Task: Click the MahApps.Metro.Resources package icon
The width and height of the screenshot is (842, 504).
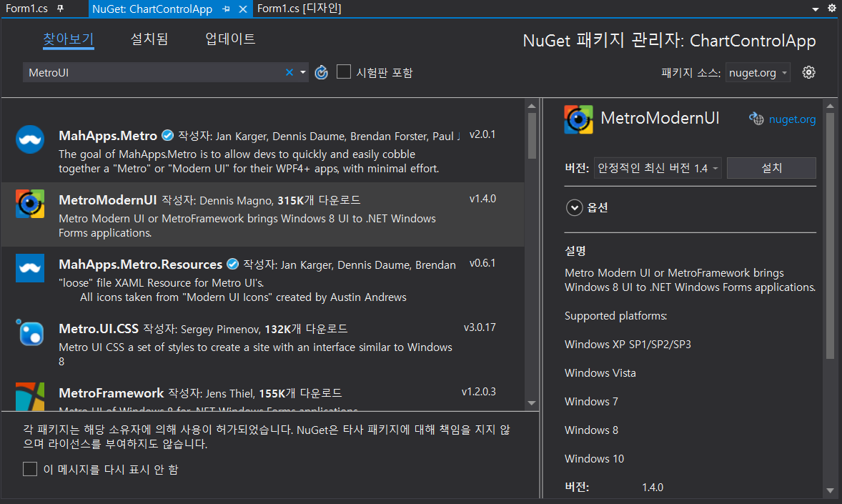Action: (30, 268)
